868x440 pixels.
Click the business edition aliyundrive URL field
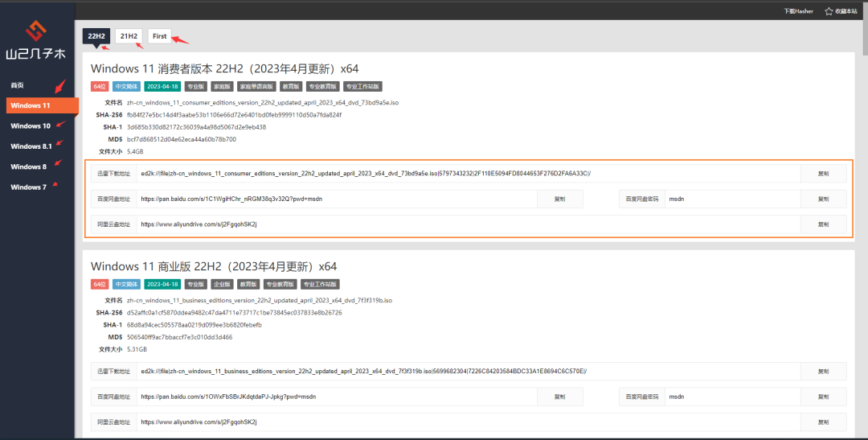pyautogui.click(x=469, y=422)
